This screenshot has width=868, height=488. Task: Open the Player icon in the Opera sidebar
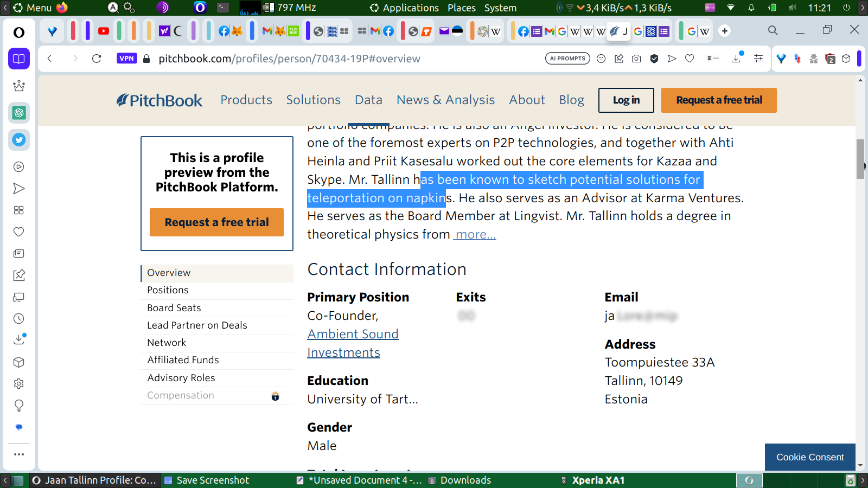pyautogui.click(x=19, y=167)
